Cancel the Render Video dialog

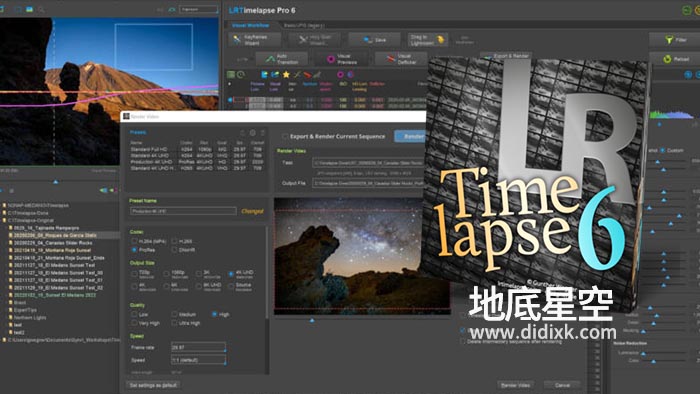[x=562, y=385]
